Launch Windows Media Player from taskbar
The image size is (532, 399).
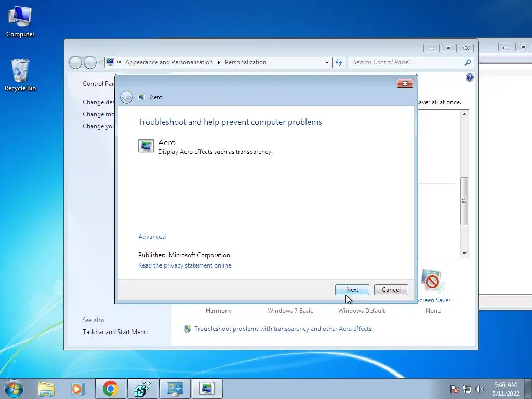[x=77, y=389]
